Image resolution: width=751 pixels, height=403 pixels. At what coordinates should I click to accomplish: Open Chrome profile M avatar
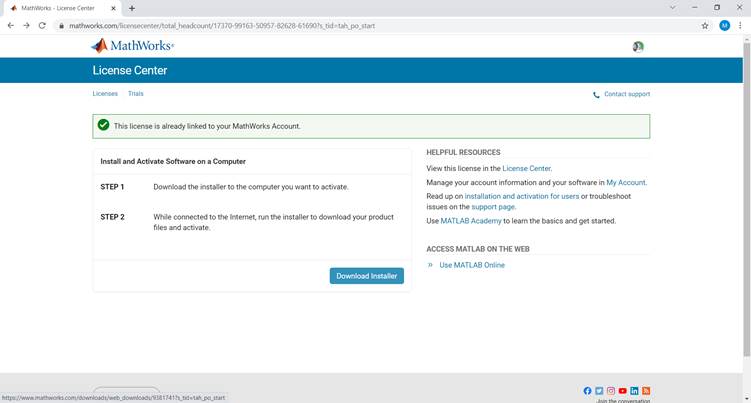(725, 25)
